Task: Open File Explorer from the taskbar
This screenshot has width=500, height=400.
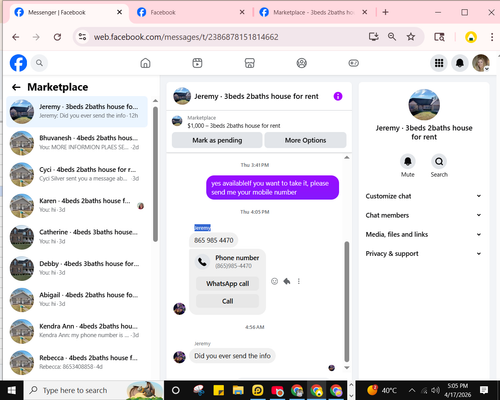Action: 238,390
